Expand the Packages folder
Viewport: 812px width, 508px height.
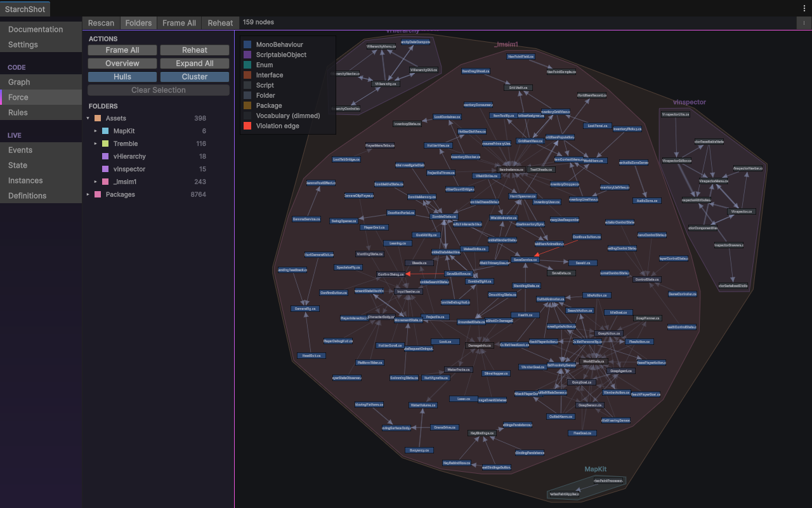click(88, 194)
